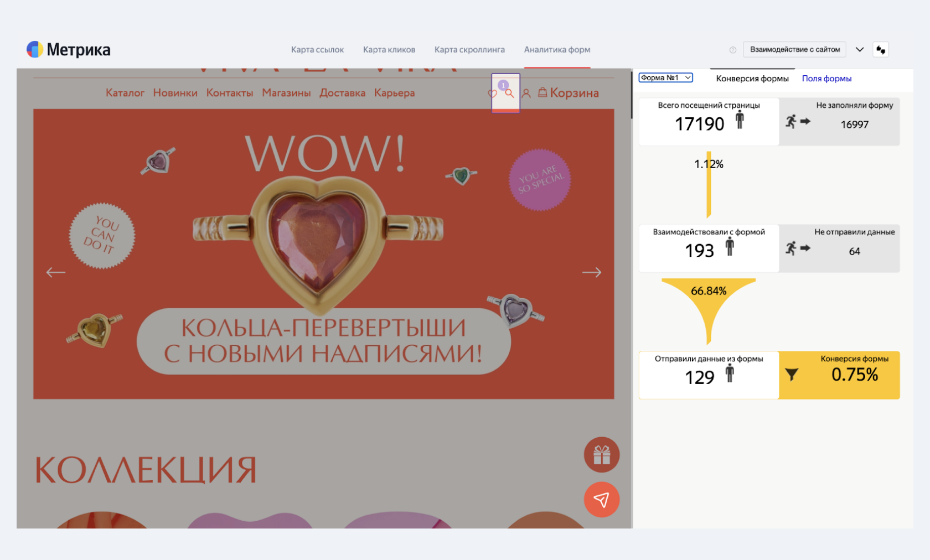Image resolution: width=930 pixels, height=560 pixels.
Task: Click the funnel filter icon in Конверсия формы
Action: (792, 375)
